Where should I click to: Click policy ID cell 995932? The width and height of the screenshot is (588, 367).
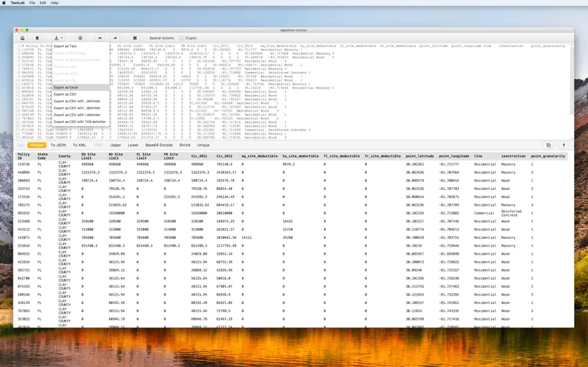[24, 213]
